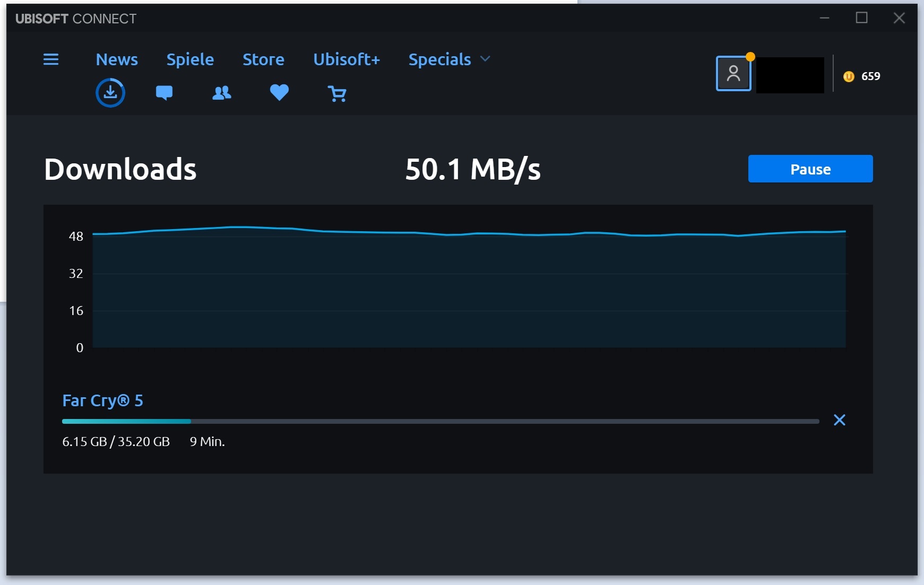Click the 50.1 MB/s speed readout
The image size is (924, 585).
click(x=473, y=169)
